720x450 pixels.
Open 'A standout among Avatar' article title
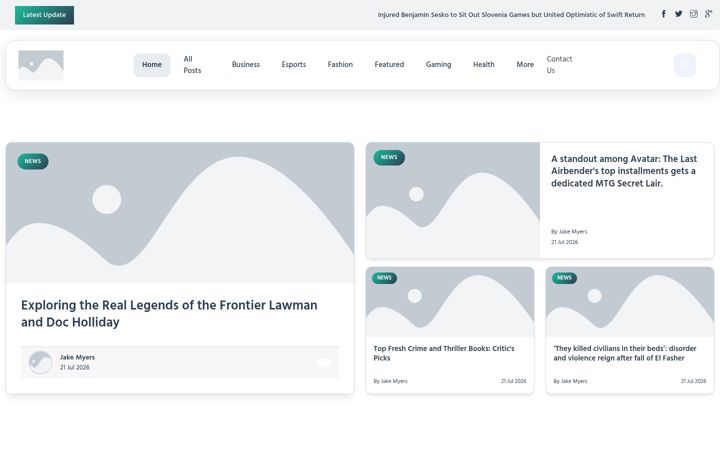tap(624, 171)
